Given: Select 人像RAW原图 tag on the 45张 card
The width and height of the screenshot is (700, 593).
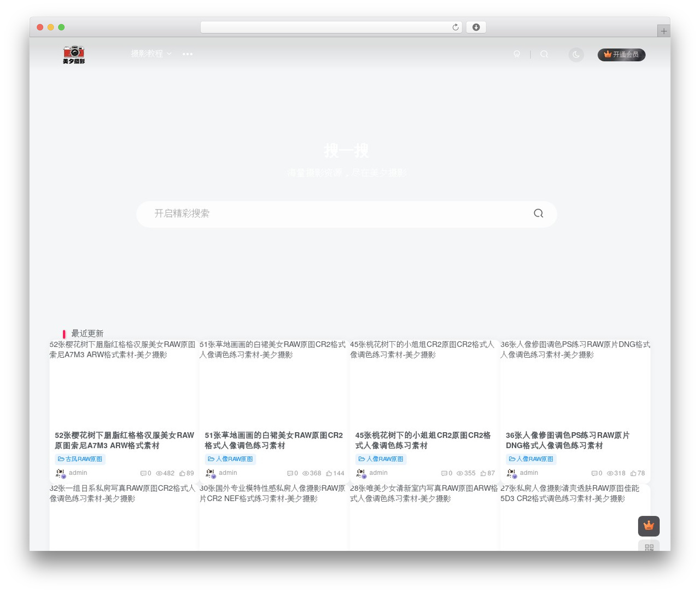Looking at the screenshot, I should click(381, 459).
